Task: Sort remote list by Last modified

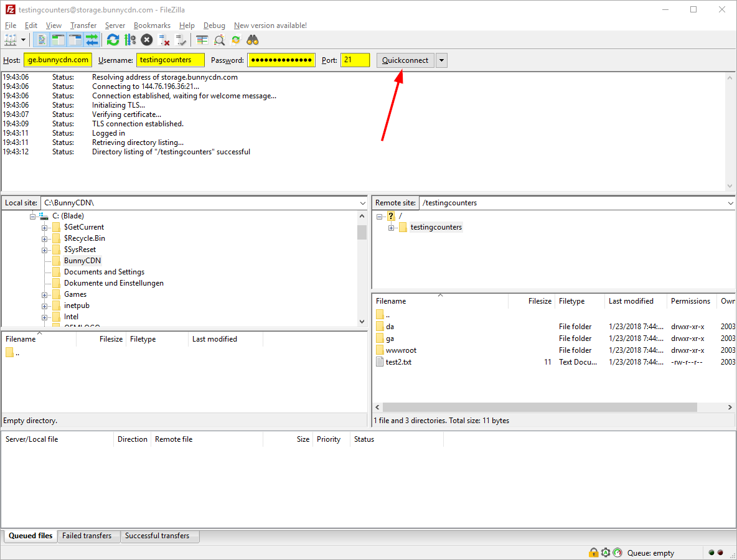Action: (636, 301)
